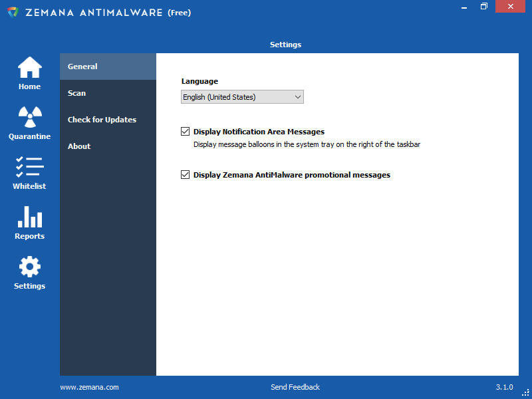This screenshot has width=532, height=399.
Task: Open the Language dropdown
Action: click(x=241, y=96)
